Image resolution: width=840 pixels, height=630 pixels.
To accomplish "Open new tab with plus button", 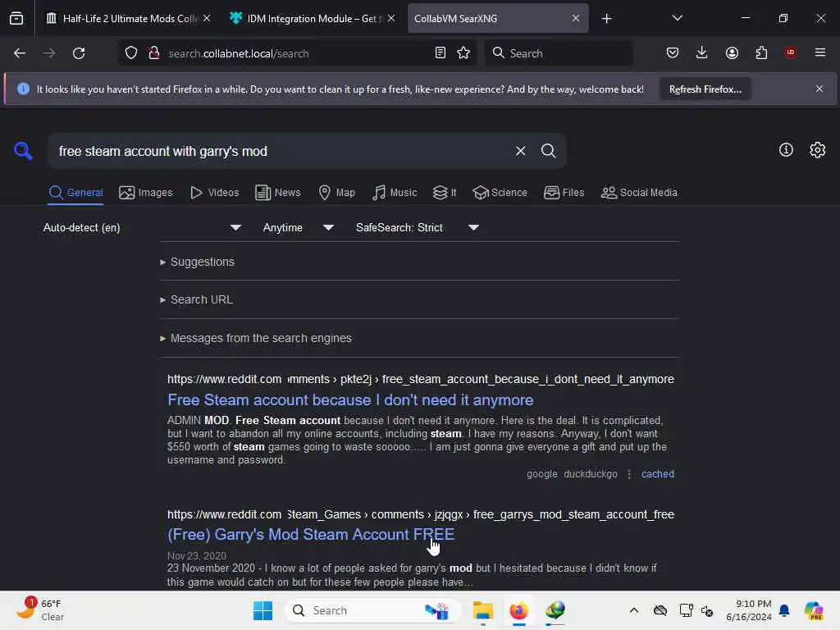I will pos(606,19).
